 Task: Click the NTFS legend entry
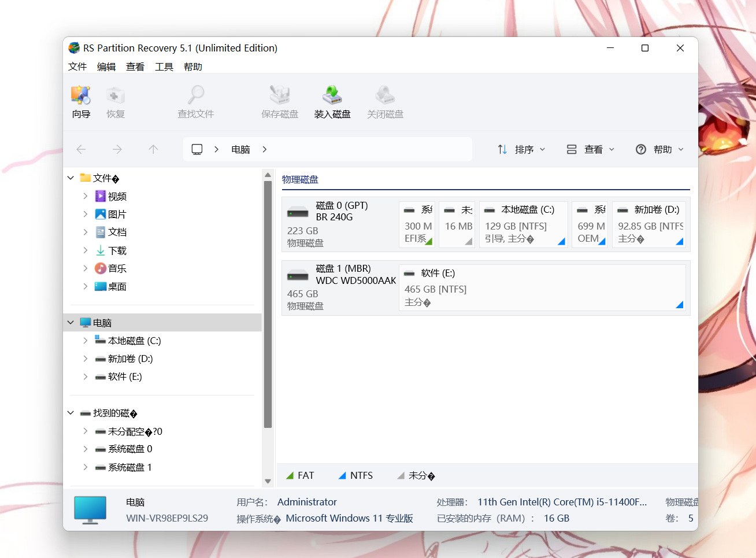(x=355, y=476)
